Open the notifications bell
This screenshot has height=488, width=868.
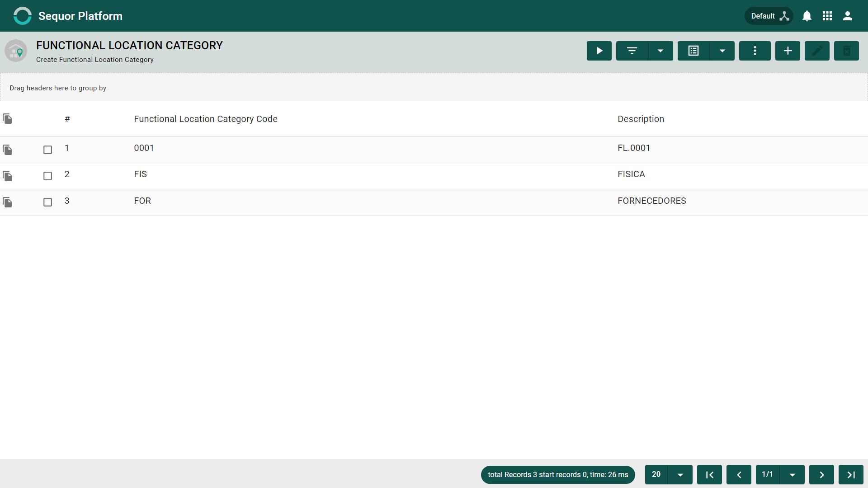tap(807, 16)
